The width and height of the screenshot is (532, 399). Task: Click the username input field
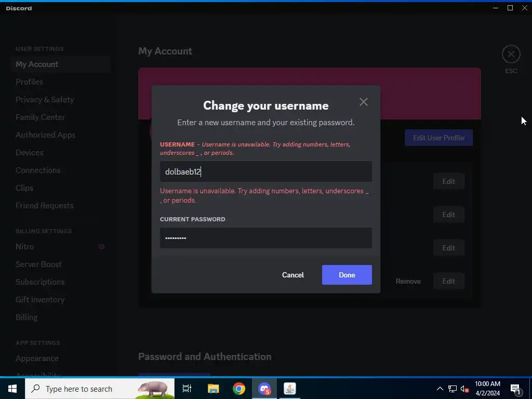pos(265,171)
